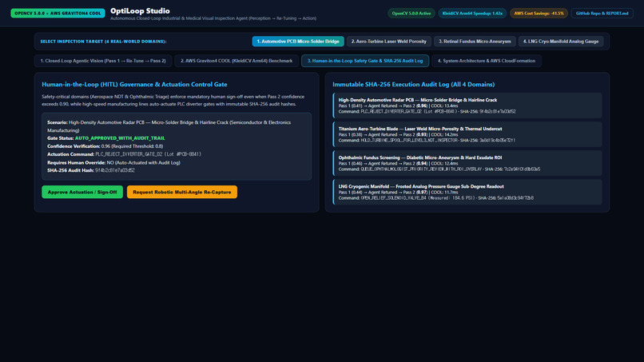Image resolution: width=644 pixels, height=362 pixels.
Task: Click OptiLoop Studio title
Action: coord(140,11)
